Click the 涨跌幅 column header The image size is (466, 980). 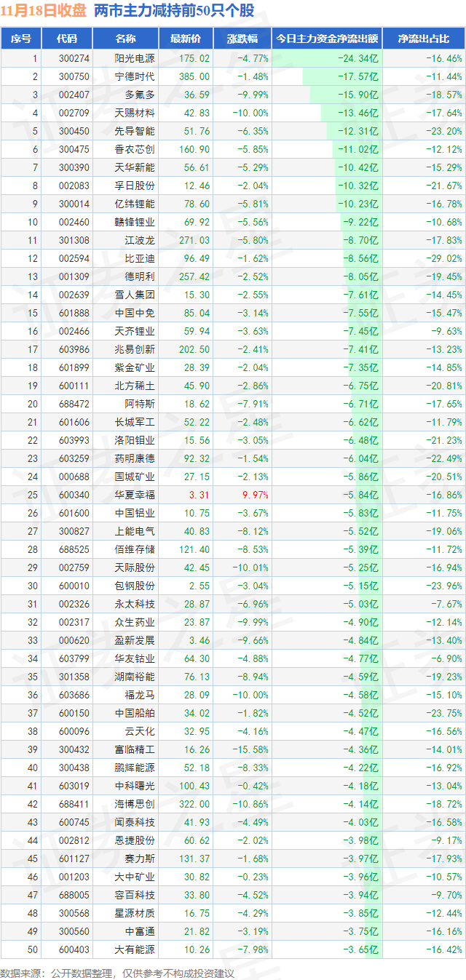tap(242, 39)
